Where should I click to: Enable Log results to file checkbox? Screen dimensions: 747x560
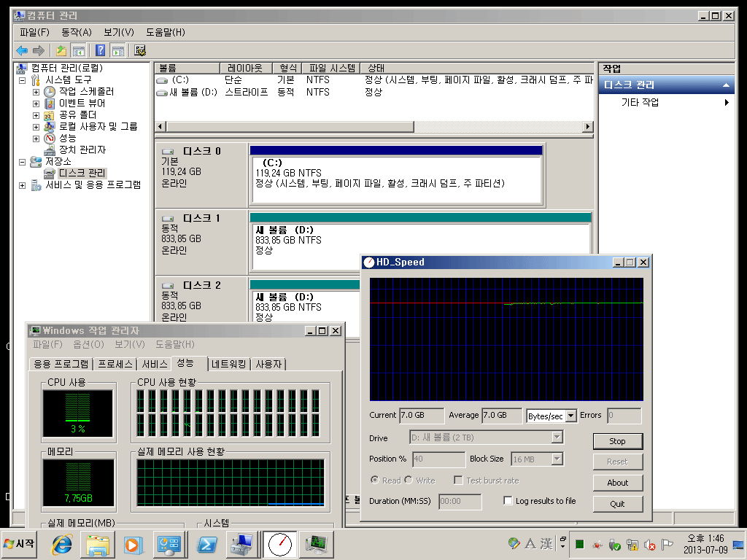pyautogui.click(x=508, y=501)
